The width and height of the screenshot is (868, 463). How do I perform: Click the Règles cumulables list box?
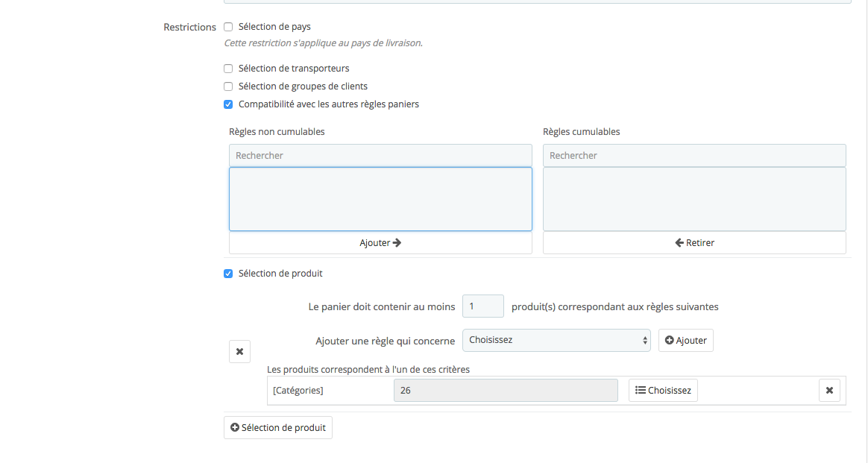694,199
